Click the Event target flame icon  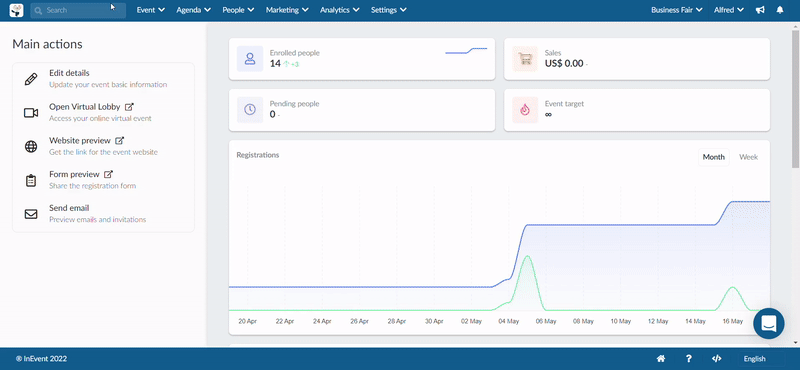point(525,110)
